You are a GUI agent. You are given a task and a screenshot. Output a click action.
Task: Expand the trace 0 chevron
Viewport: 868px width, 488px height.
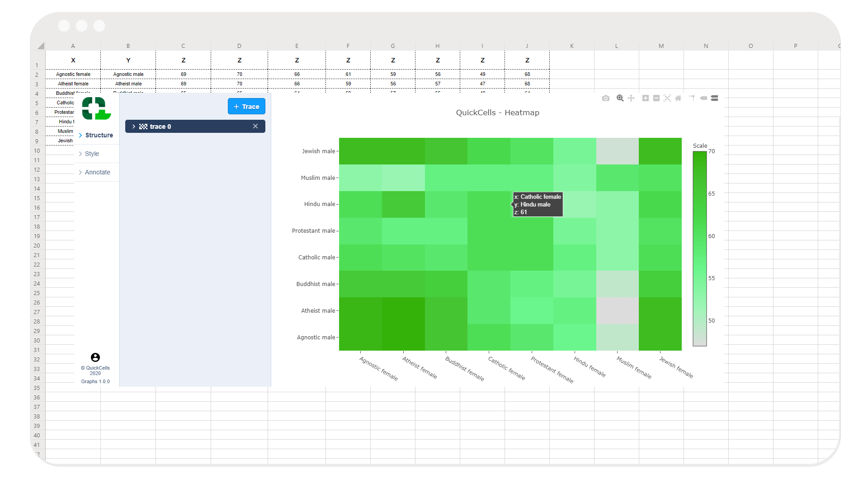pyautogui.click(x=134, y=127)
